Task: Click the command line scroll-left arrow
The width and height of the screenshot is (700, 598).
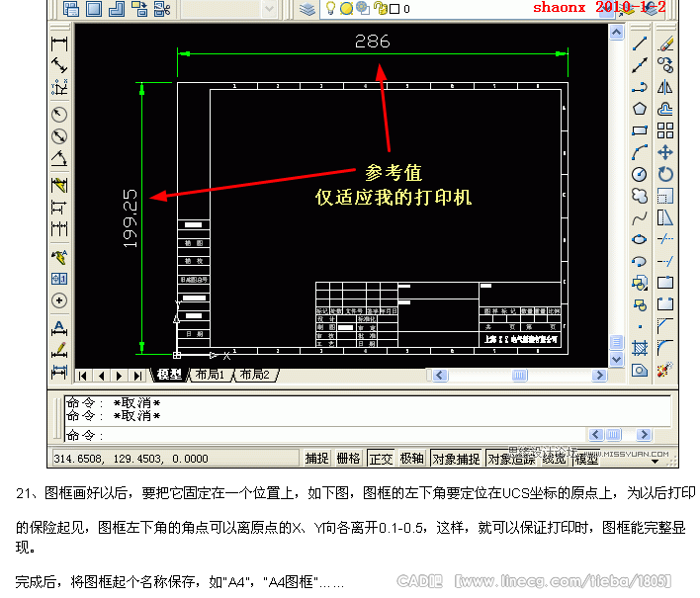Action: 596,434
